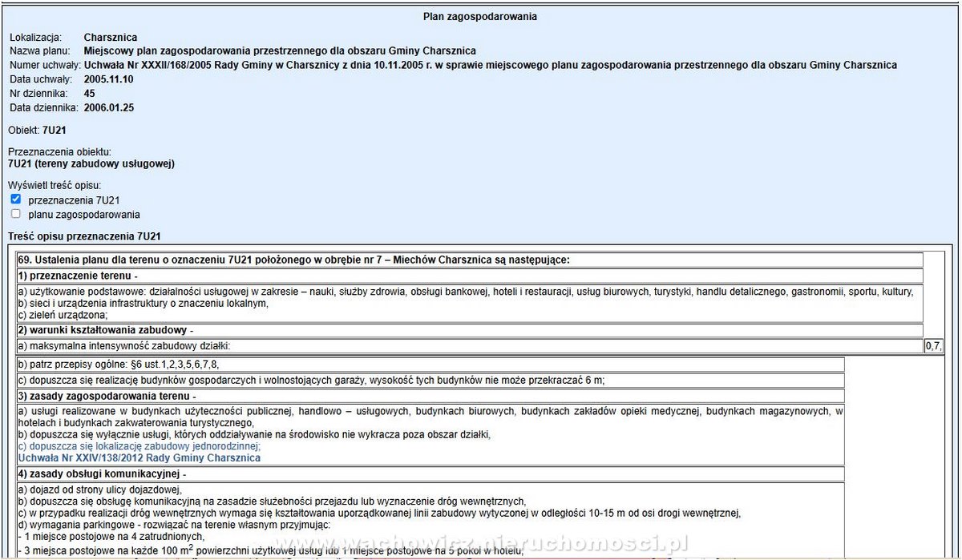
Task: Click the 'Numer uchwały:' label
Action: (x=45, y=65)
